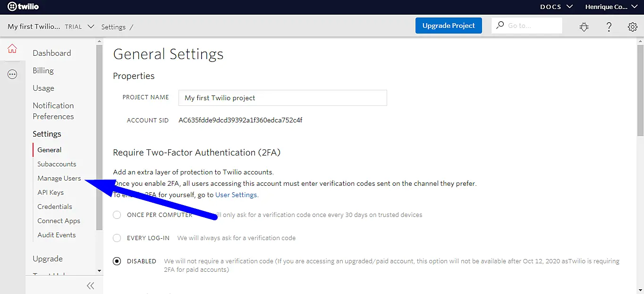
Task: Open the debugger bug icon
Action: pyautogui.click(x=584, y=27)
